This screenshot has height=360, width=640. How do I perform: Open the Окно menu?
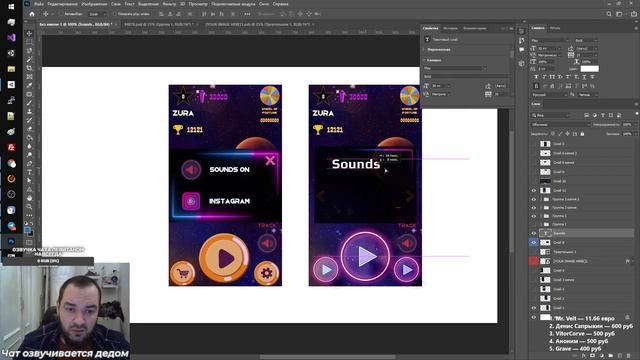(264, 4)
